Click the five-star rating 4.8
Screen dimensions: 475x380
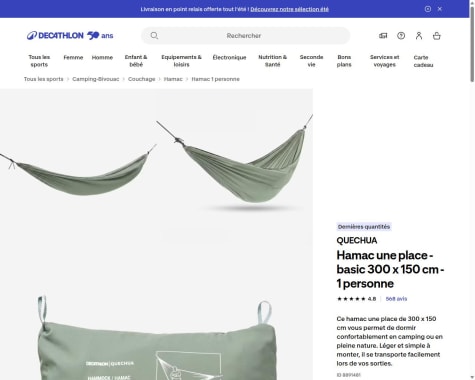(x=356, y=299)
